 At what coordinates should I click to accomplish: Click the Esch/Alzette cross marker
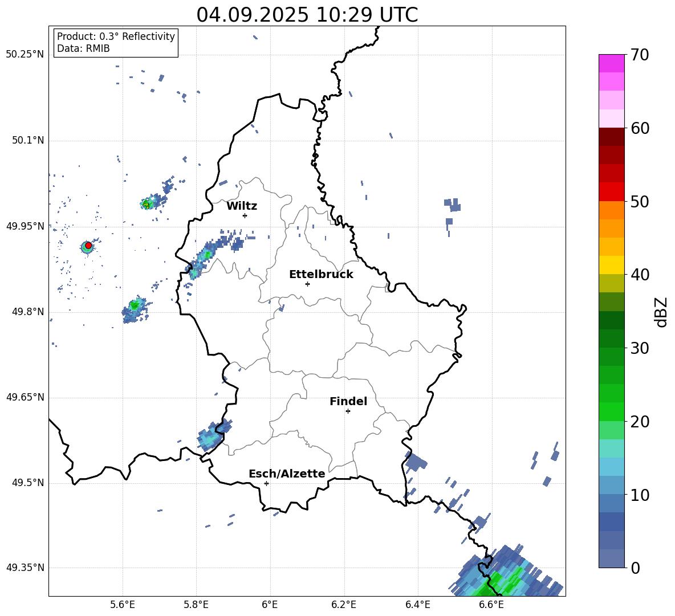[x=266, y=483]
